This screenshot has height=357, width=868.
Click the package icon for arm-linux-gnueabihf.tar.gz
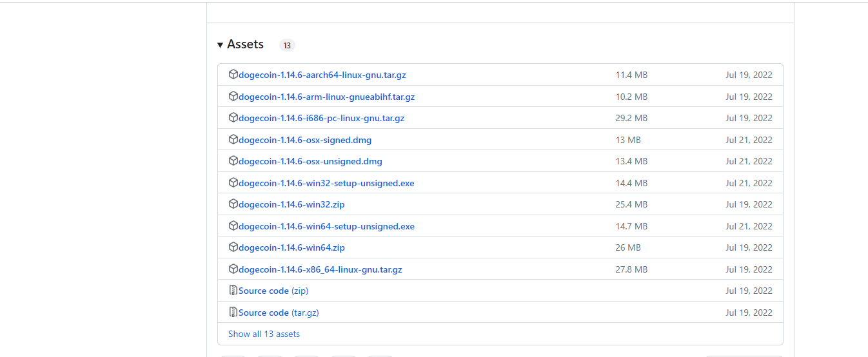coord(233,96)
